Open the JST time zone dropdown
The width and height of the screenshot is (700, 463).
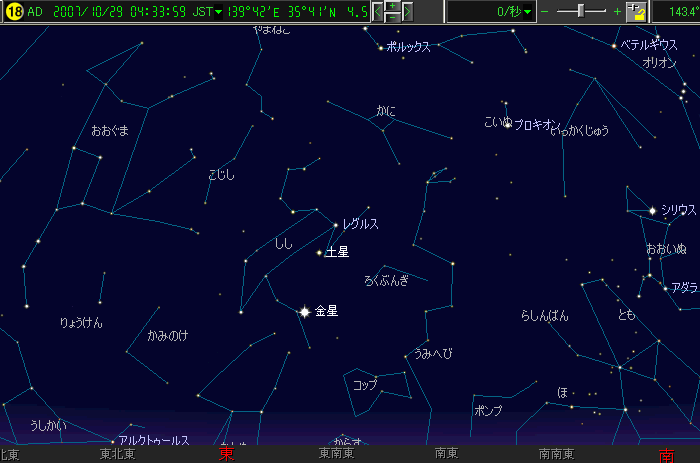tap(218, 12)
